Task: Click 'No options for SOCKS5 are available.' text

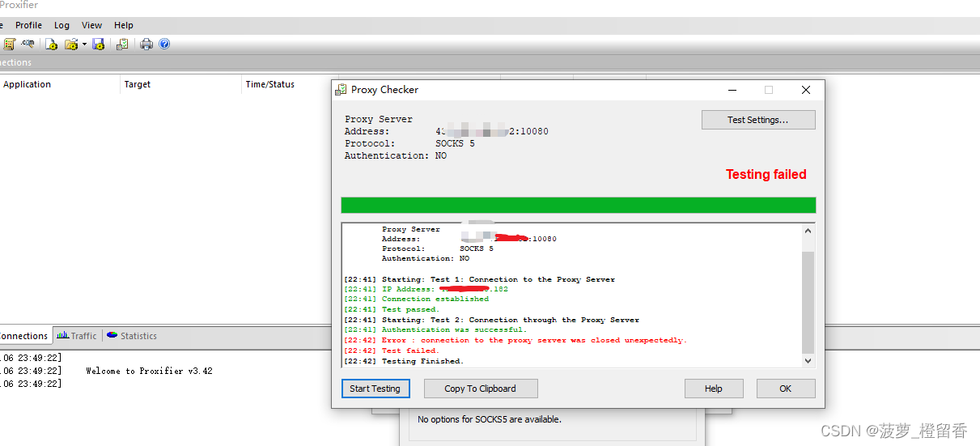Action: click(x=489, y=419)
